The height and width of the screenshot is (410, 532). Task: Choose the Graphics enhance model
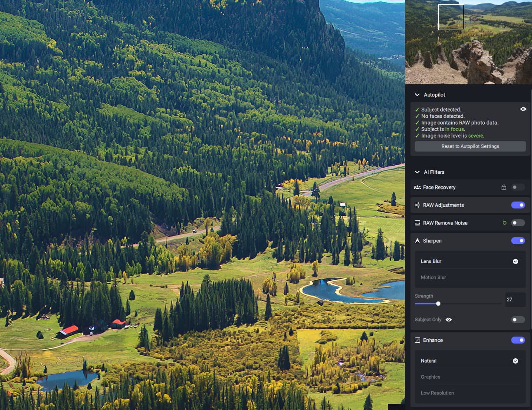point(430,377)
